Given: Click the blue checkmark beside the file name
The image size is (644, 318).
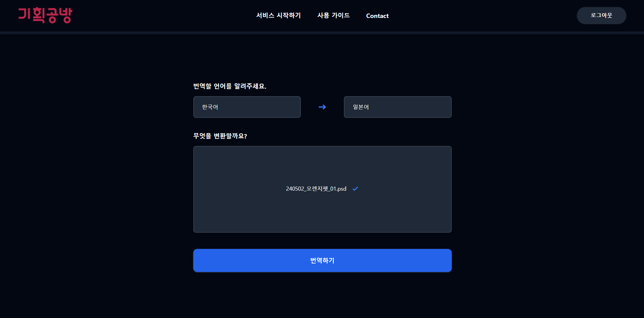Looking at the screenshot, I should (355, 189).
